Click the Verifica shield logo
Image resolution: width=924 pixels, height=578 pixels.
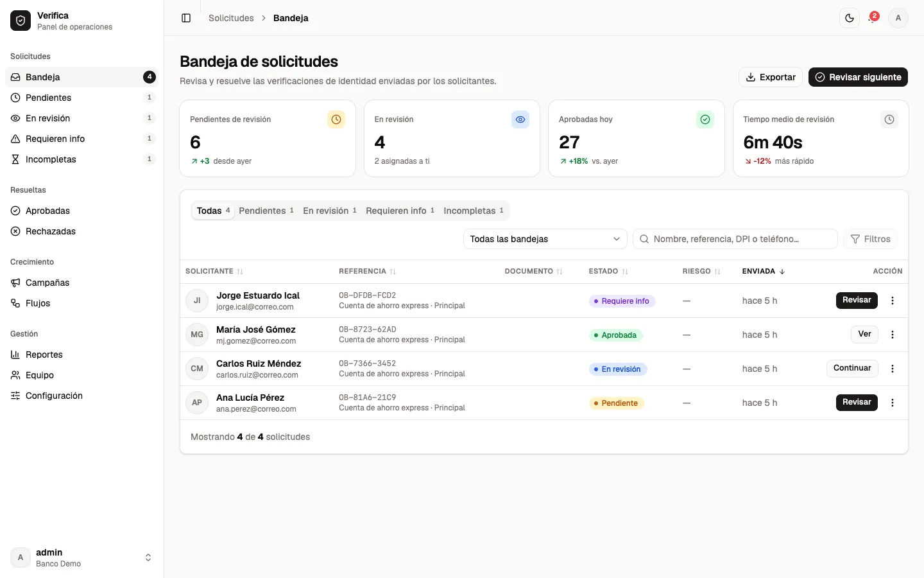(x=21, y=21)
